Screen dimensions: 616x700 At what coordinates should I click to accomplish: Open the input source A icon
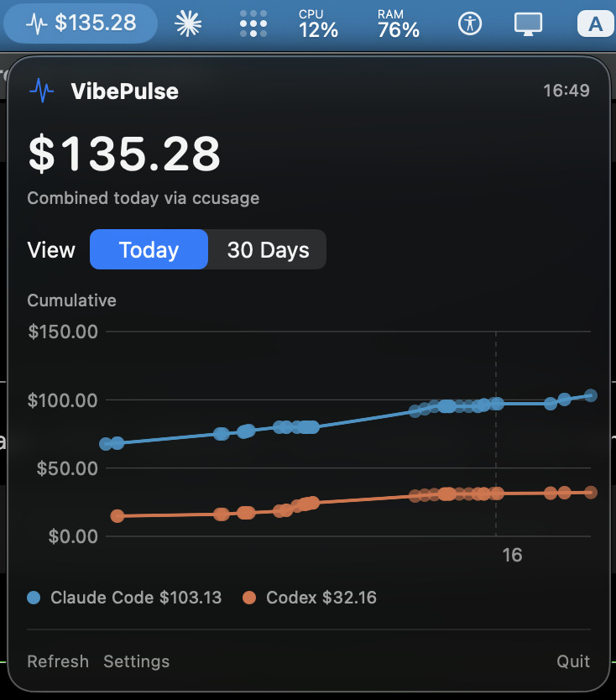click(x=595, y=24)
